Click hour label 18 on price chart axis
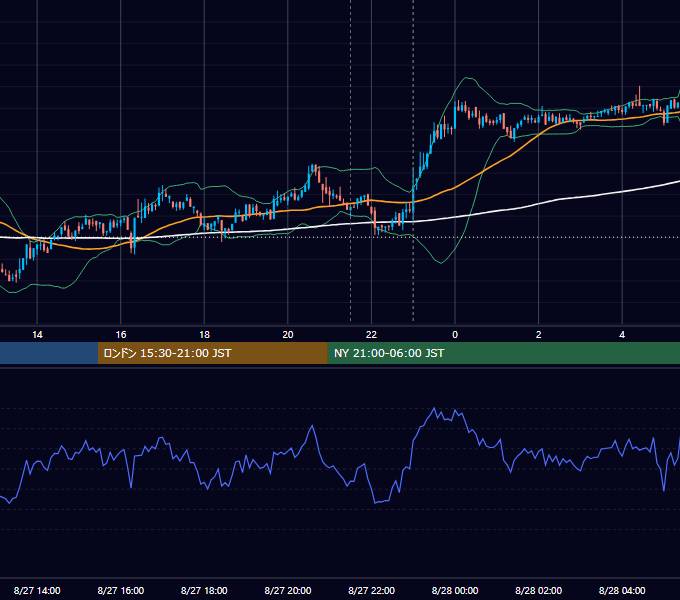Viewport: 680px width, 600px height. click(x=204, y=335)
